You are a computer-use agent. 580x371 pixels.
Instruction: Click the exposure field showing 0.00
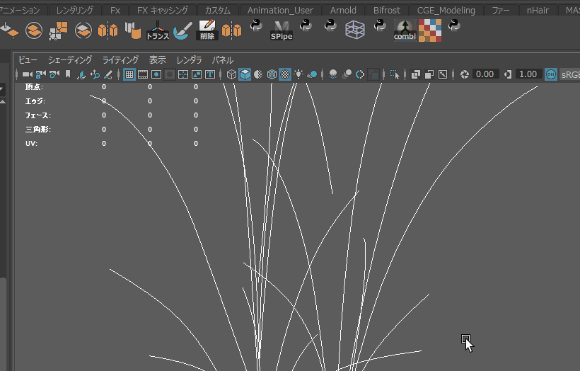click(485, 74)
